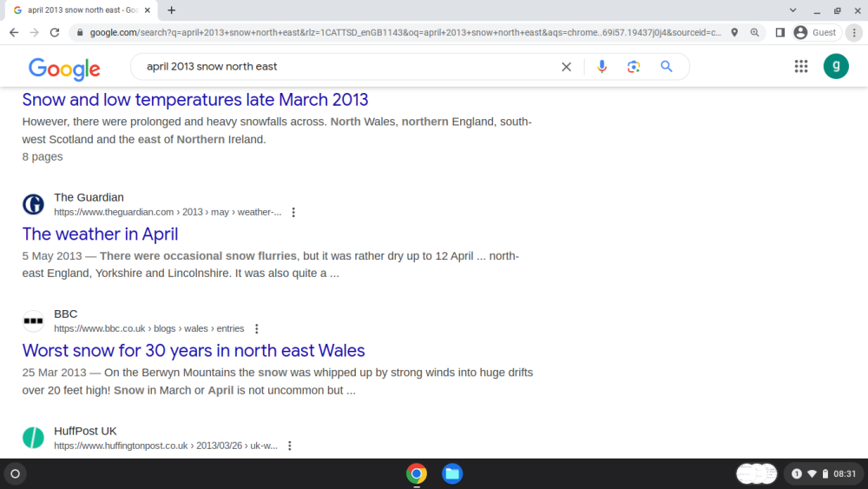
Task: Click the notification count badge
Action: point(797,474)
